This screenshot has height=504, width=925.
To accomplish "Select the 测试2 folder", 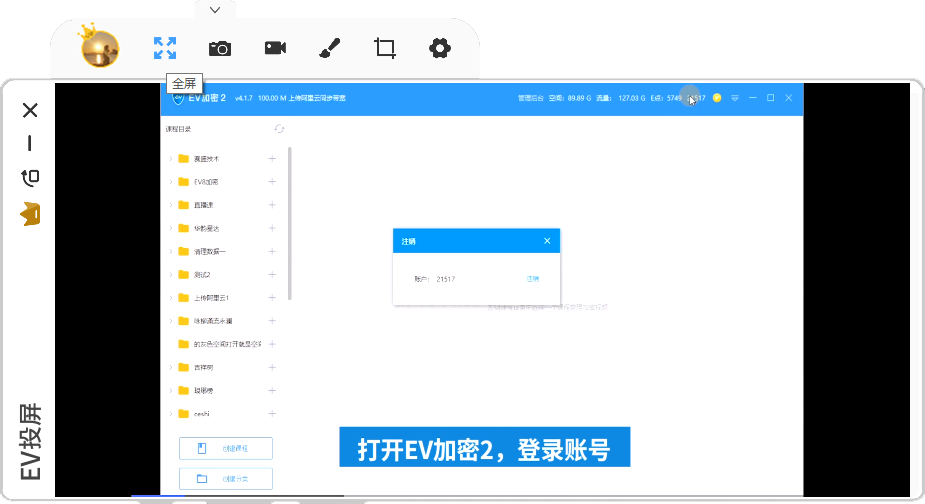I will (x=201, y=274).
